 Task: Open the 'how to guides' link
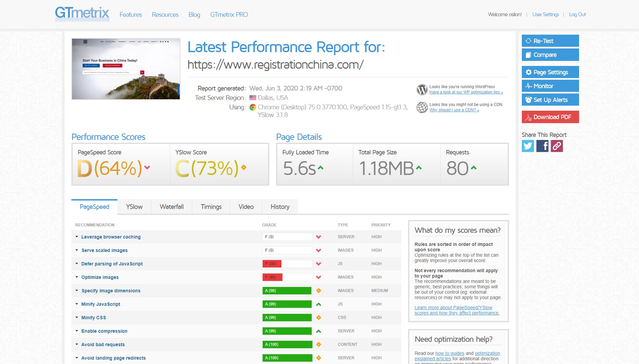click(450, 353)
